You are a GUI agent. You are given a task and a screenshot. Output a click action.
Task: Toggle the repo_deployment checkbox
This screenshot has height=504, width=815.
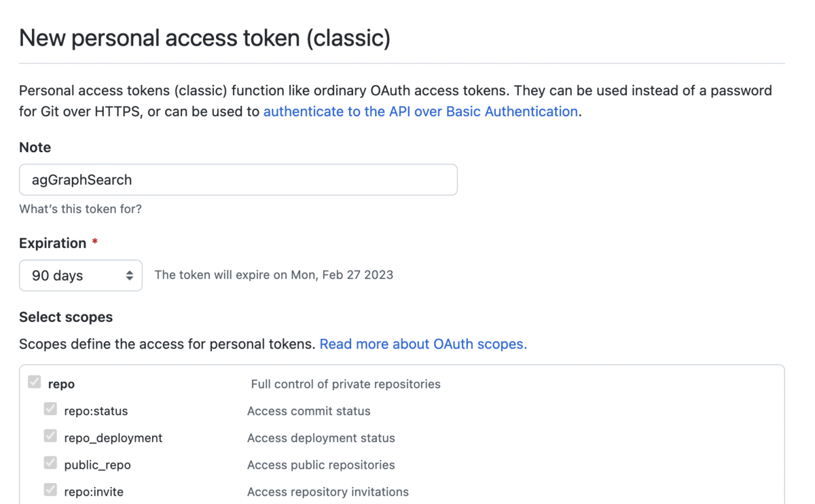click(x=50, y=436)
